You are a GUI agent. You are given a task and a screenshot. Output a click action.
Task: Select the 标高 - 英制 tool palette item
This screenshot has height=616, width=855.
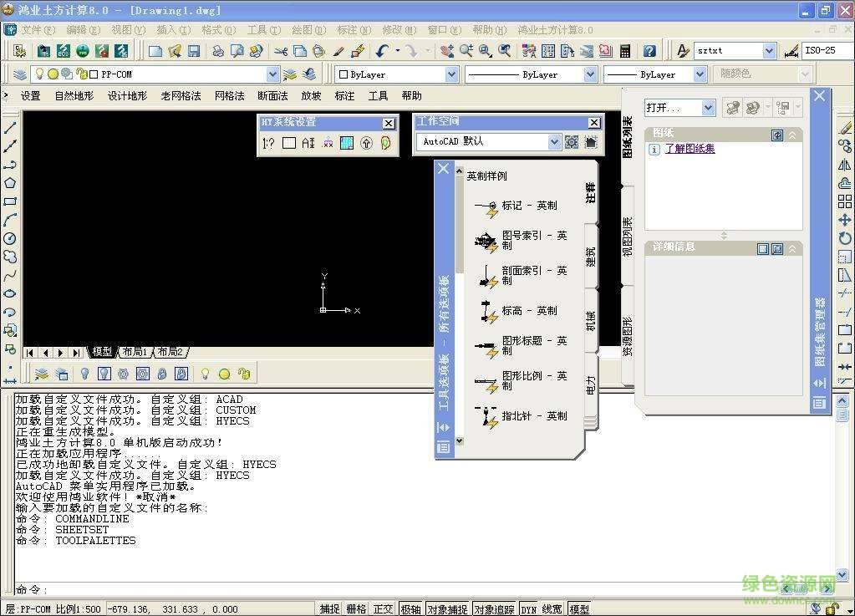tap(528, 311)
